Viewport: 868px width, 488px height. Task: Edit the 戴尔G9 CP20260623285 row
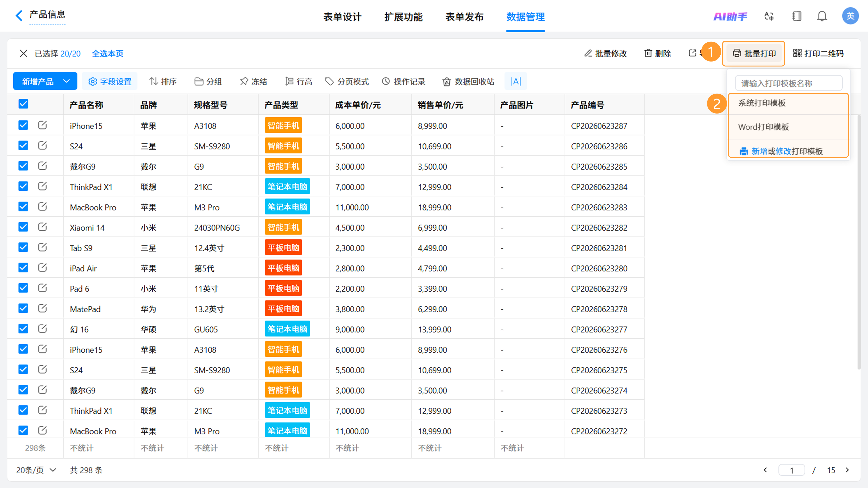point(42,166)
